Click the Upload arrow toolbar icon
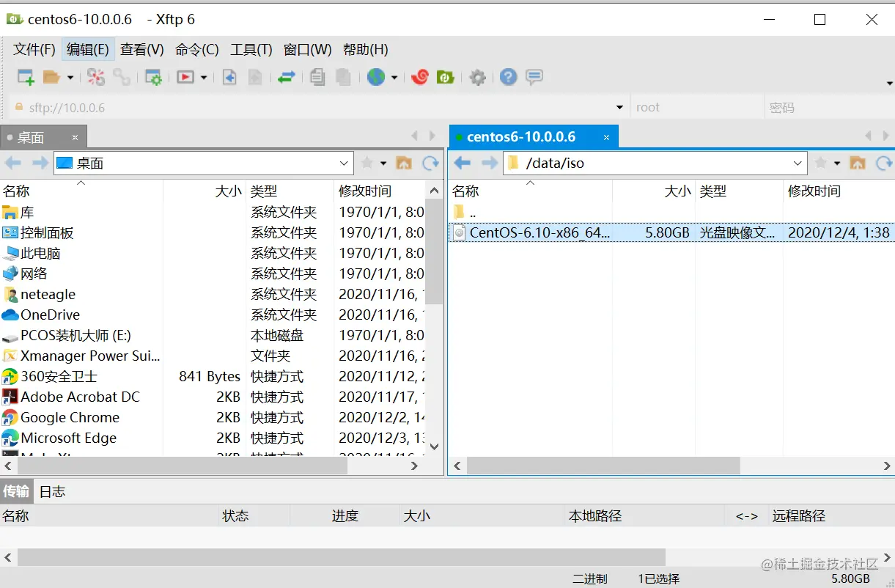895x588 pixels. pyautogui.click(x=255, y=77)
